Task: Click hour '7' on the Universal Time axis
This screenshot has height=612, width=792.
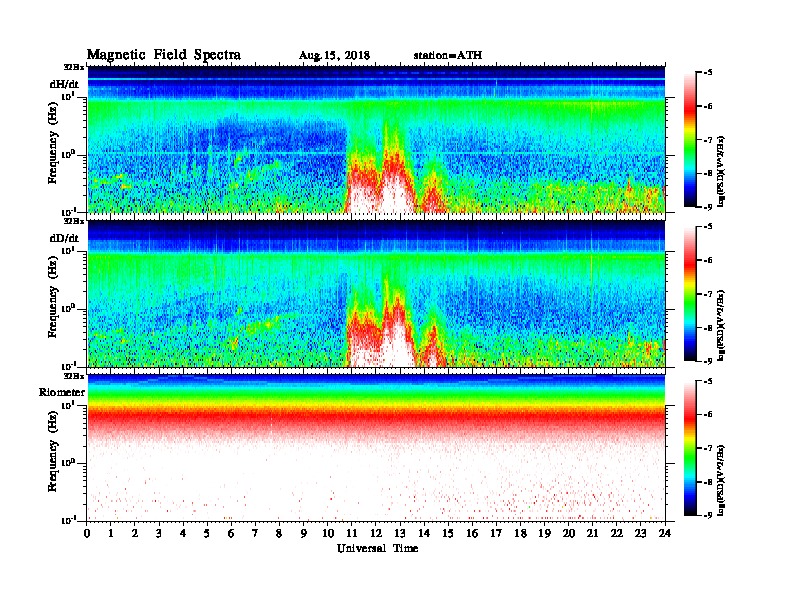Action: [x=256, y=533]
